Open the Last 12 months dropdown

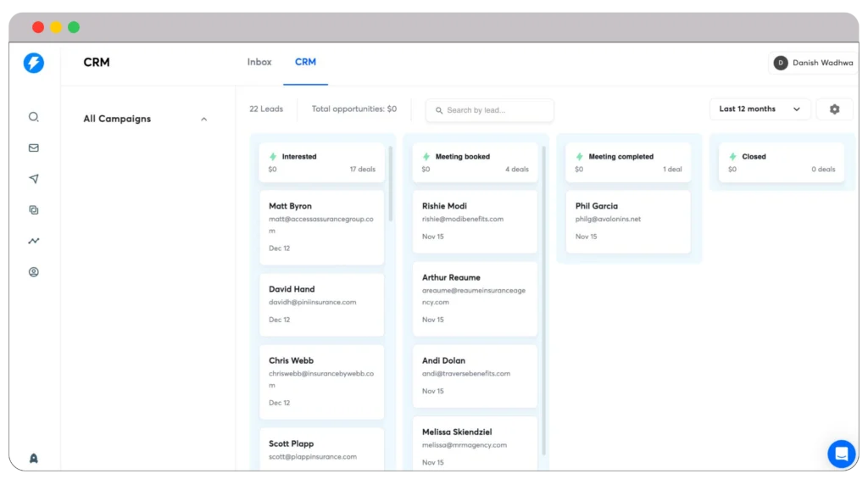coord(759,109)
